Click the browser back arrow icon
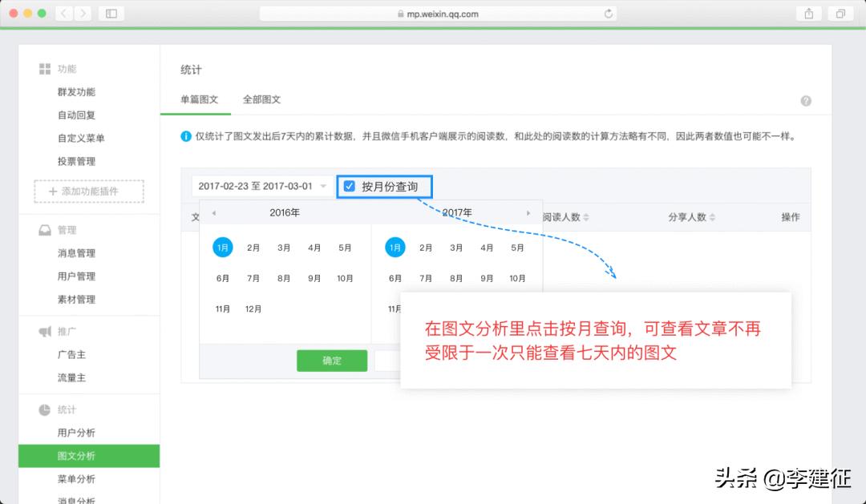 [64, 13]
